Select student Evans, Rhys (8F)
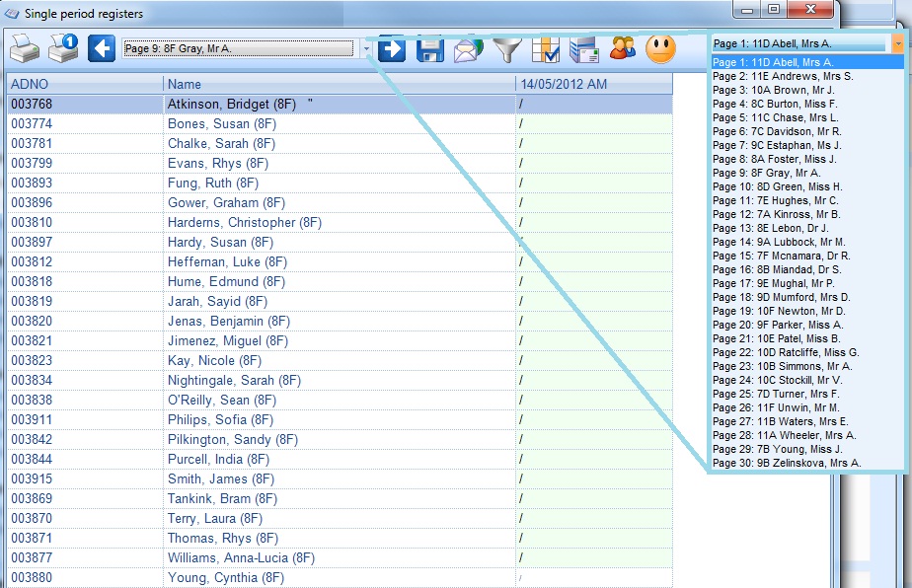Screen dimensions: 912x588 [x=340, y=164]
